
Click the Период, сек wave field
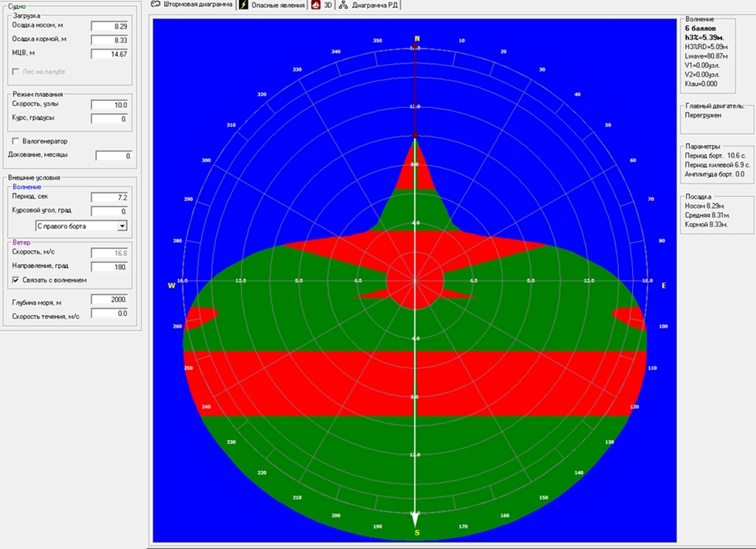(109, 197)
